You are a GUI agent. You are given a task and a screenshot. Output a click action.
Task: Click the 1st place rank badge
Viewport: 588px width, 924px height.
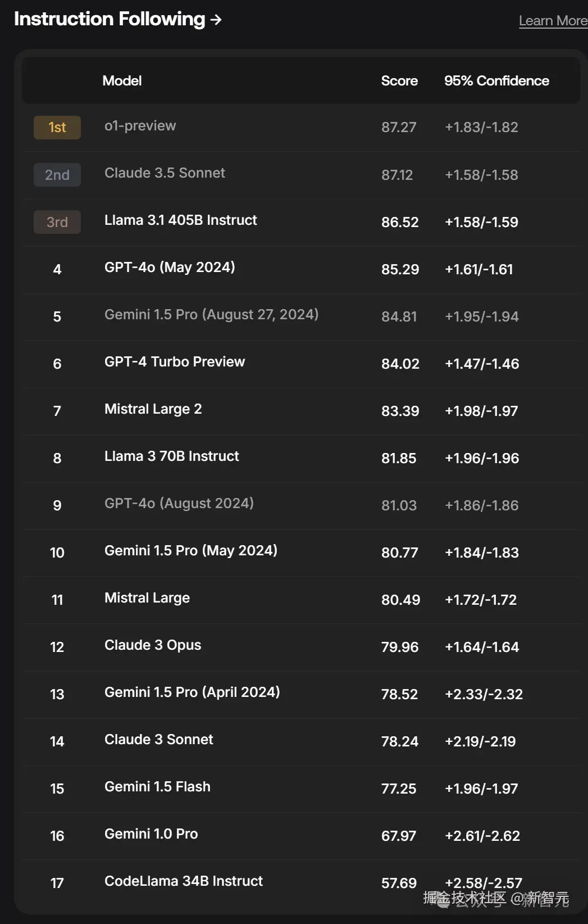pos(57,128)
